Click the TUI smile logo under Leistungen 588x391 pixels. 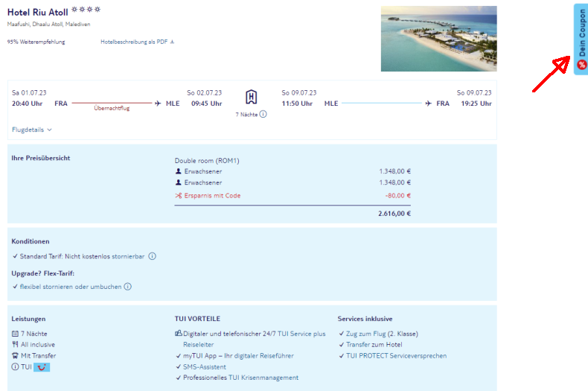[42, 367]
